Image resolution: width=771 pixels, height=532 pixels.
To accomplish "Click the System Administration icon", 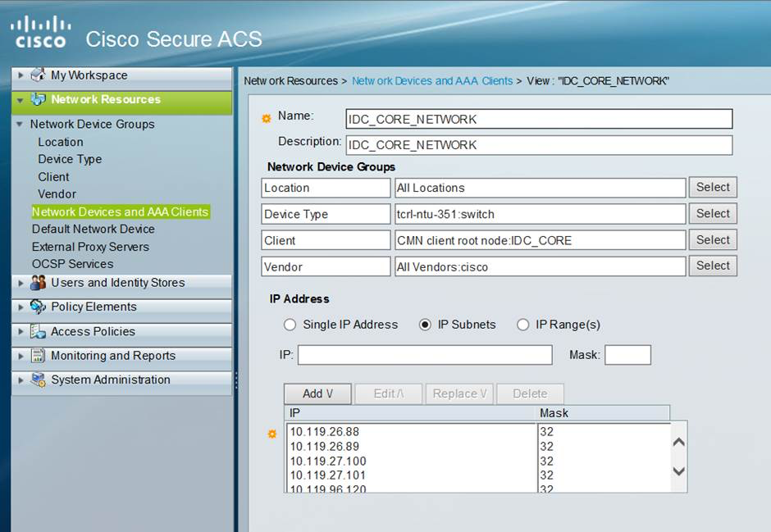I will click(x=39, y=380).
